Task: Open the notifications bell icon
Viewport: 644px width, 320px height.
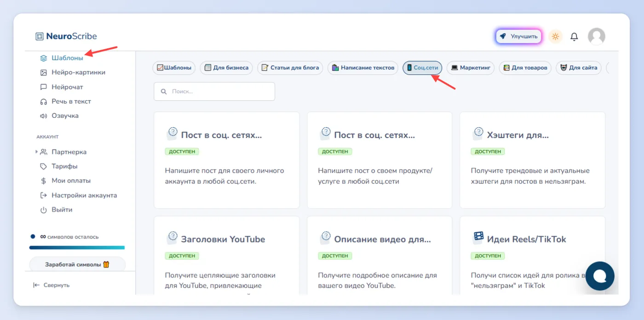Action: pyautogui.click(x=574, y=36)
